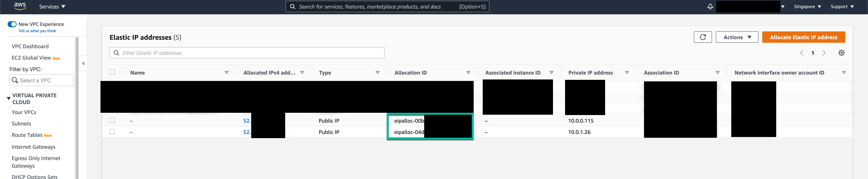The image size is (868, 179).
Task: Refresh the Elastic IP addresses list
Action: point(703,37)
